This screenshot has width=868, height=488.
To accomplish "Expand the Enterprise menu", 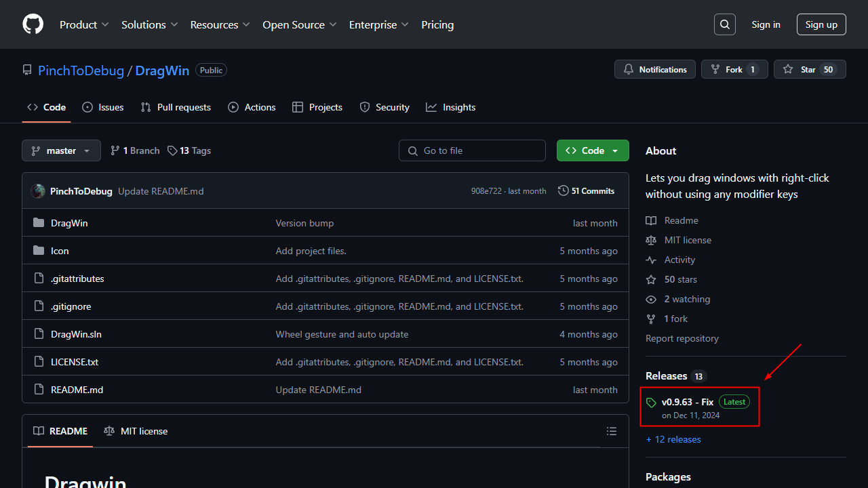I will pyautogui.click(x=379, y=24).
